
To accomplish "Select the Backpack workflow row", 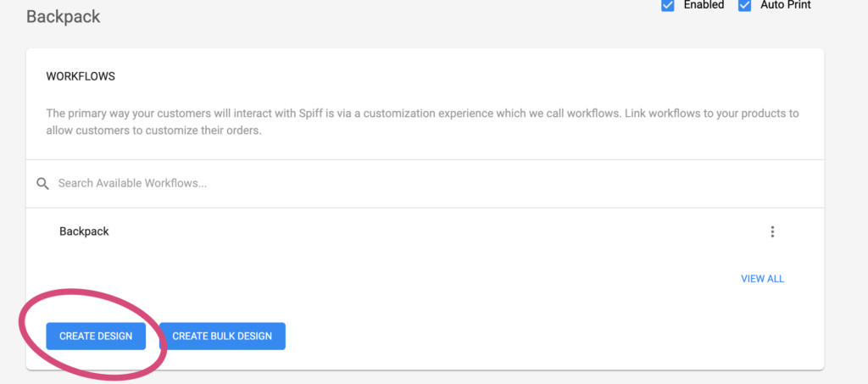I will [x=426, y=231].
